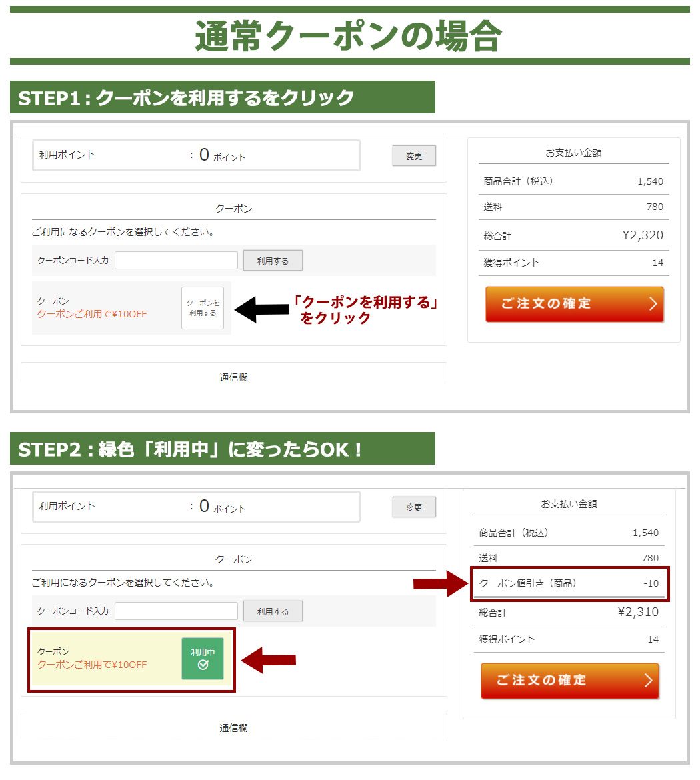The height and width of the screenshot is (780, 700).
Task: Click 変更 button in STEP1 points row
Action: point(414,156)
